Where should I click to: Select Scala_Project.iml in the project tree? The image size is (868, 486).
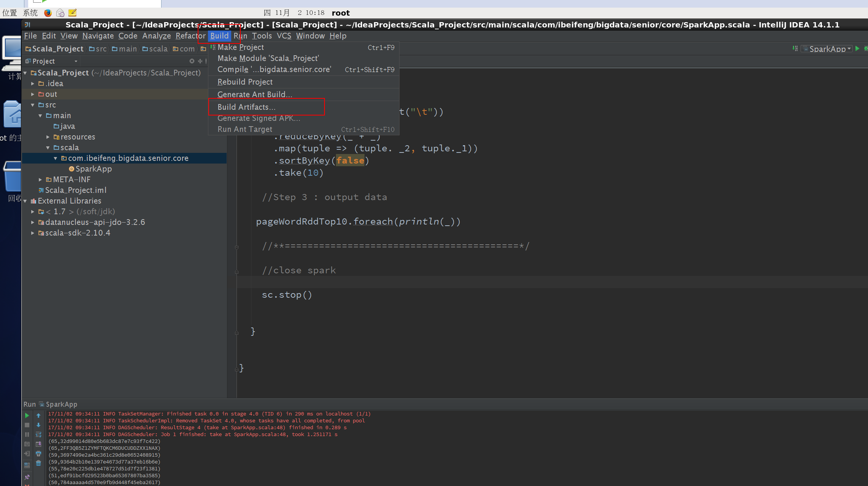[x=72, y=190]
